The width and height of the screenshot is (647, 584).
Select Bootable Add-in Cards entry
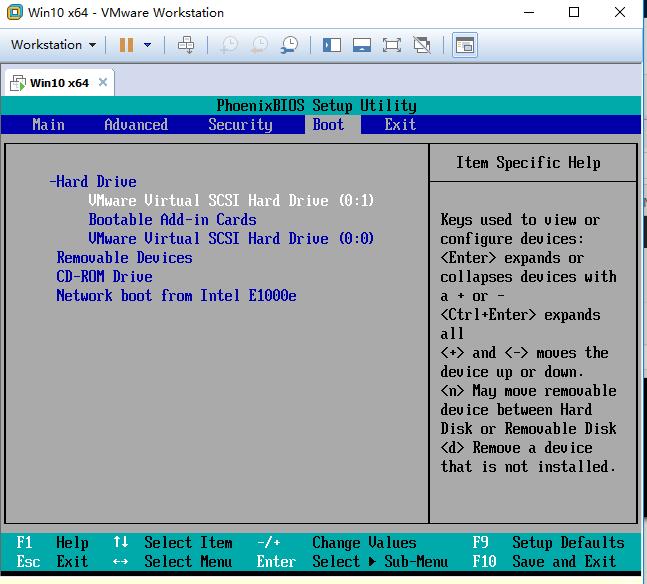pos(172,220)
